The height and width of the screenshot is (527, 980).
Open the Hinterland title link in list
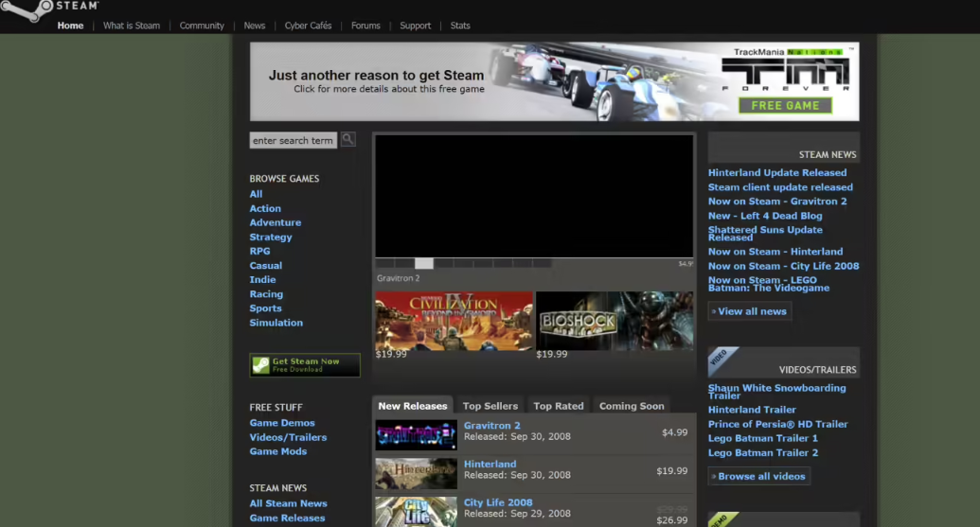click(490, 464)
